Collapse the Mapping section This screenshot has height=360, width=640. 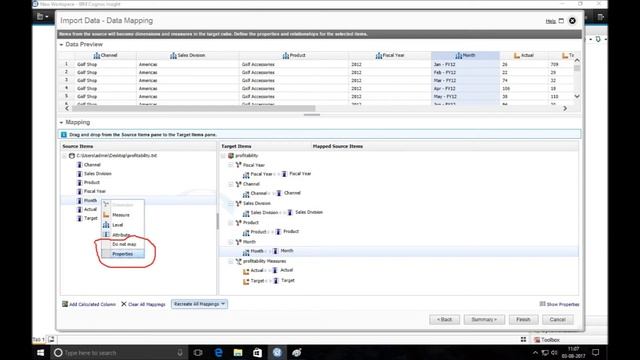pos(61,122)
